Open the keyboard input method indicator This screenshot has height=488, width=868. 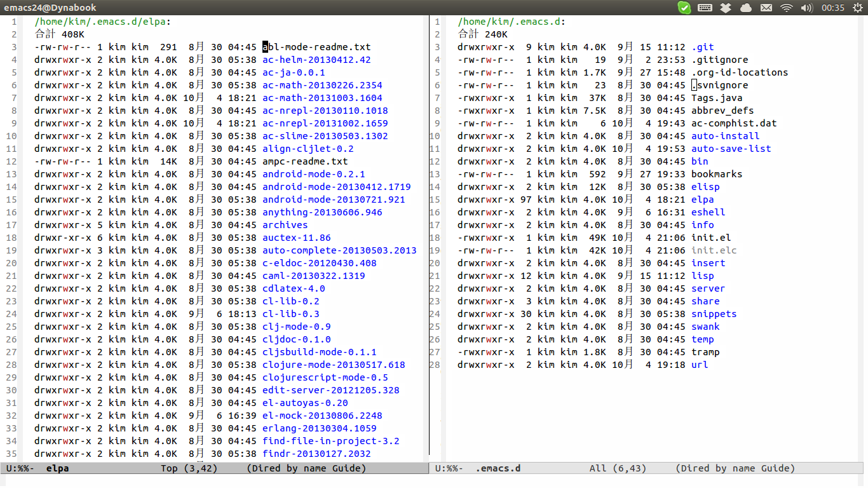[705, 8]
